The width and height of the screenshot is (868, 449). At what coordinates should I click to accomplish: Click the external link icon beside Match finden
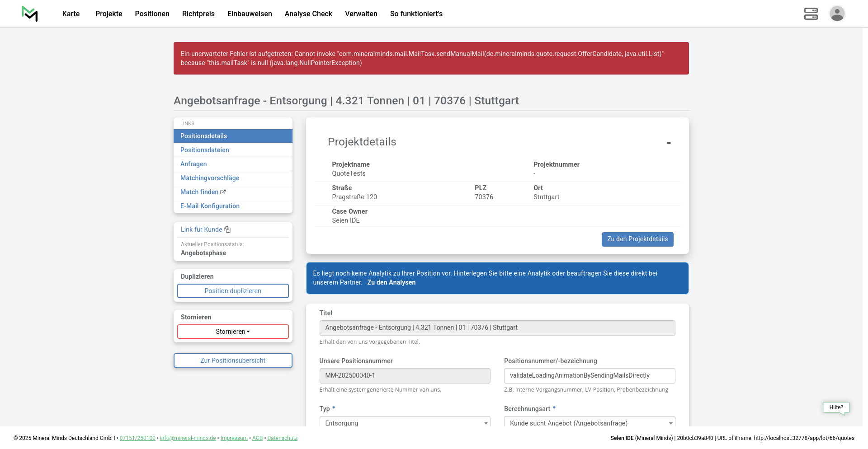click(x=223, y=192)
